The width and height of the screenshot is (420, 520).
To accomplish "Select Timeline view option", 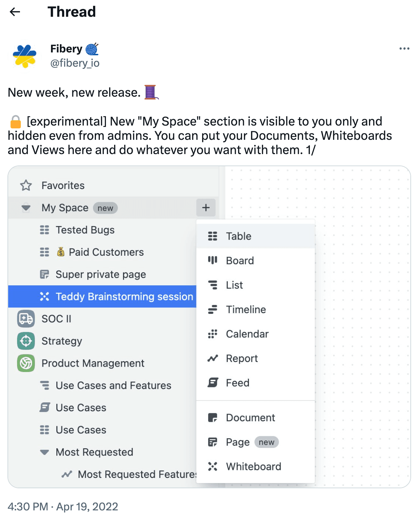I will click(x=246, y=310).
